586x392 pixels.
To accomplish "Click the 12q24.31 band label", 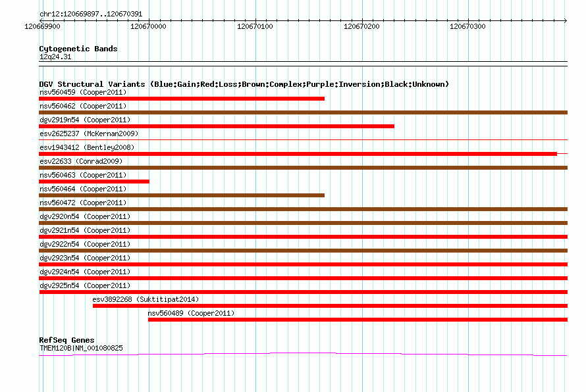I will coord(55,57).
